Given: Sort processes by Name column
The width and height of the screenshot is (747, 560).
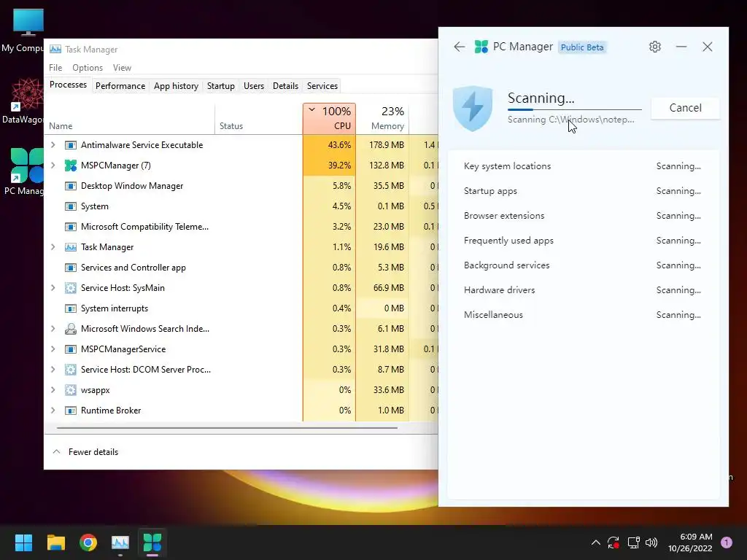Looking at the screenshot, I should coord(130,119).
